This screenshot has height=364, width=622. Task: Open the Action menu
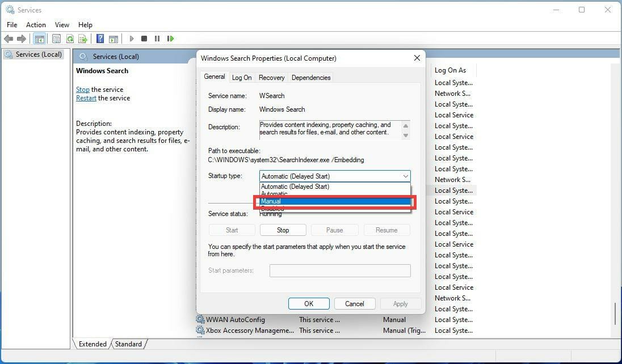[x=36, y=24]
